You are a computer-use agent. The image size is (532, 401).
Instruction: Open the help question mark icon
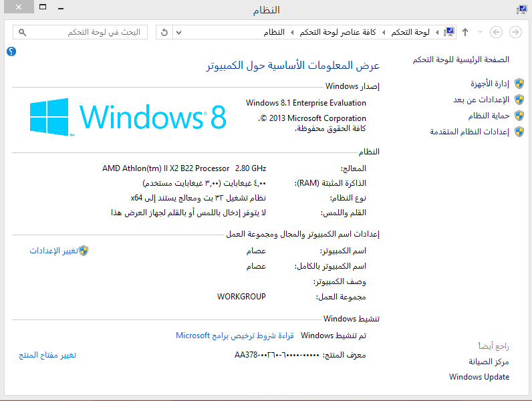point(11,51)
